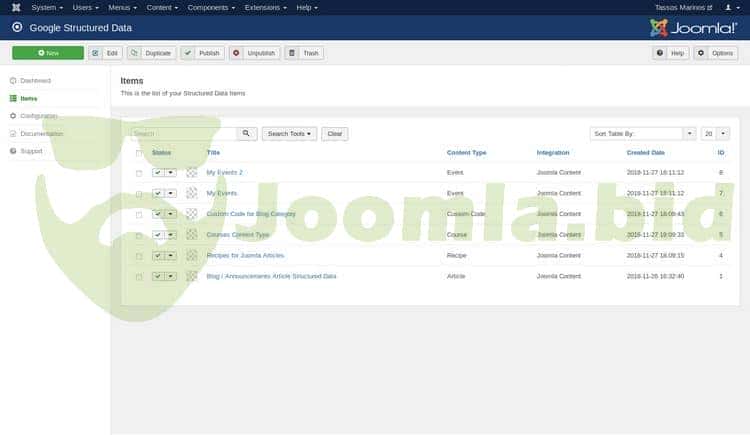This screenshot has height=435, width=750.
Task: Click the reorder icon for Courses Content Type
Action: 191,234
